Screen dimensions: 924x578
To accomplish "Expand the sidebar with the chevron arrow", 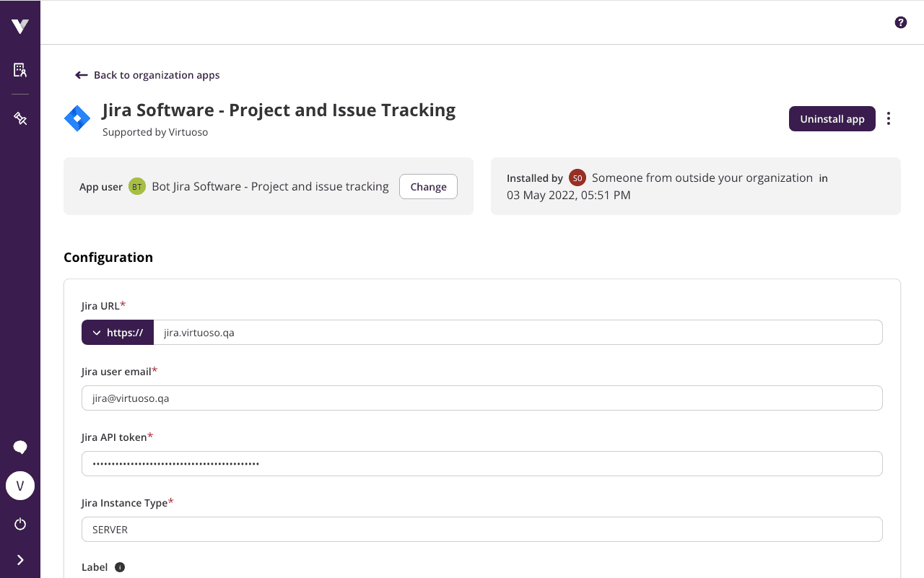I will pyautogui.click(x=20, y=559).
